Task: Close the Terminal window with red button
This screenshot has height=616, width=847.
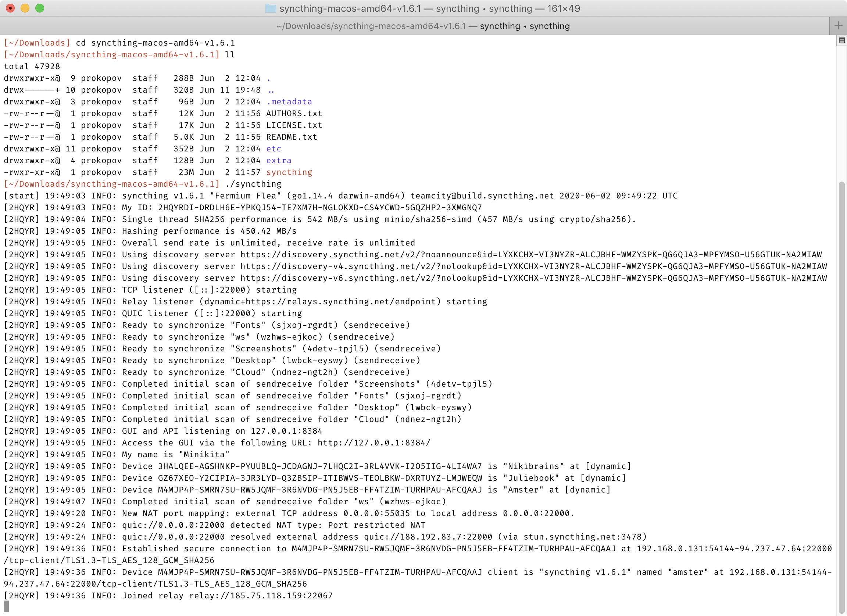Action: point(10,8)
